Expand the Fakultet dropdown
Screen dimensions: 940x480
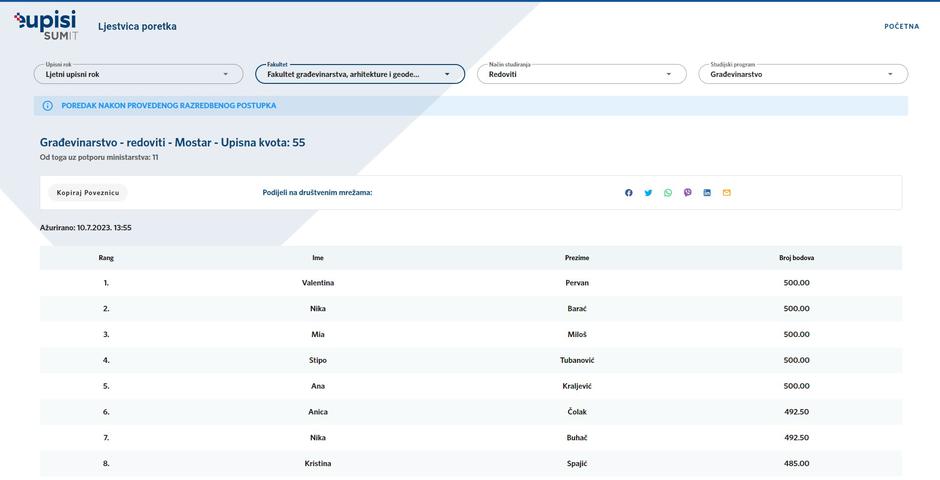point(360,74)
